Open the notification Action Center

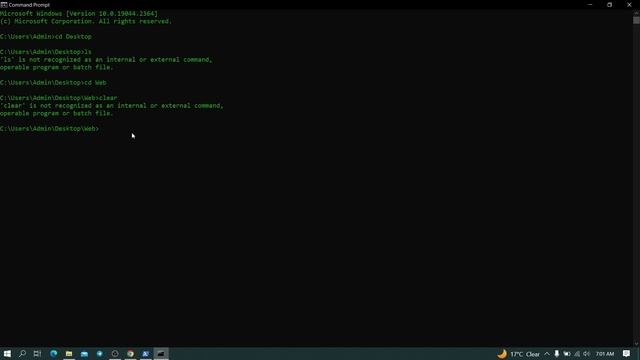pyautogui.click(x=627, y=354)
